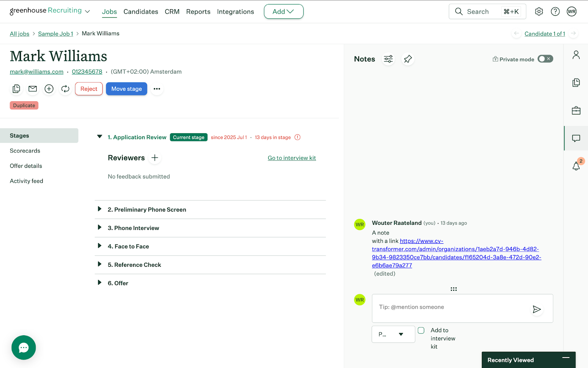
Task: Open the Add dropdown menu
Action: (284, 11)
